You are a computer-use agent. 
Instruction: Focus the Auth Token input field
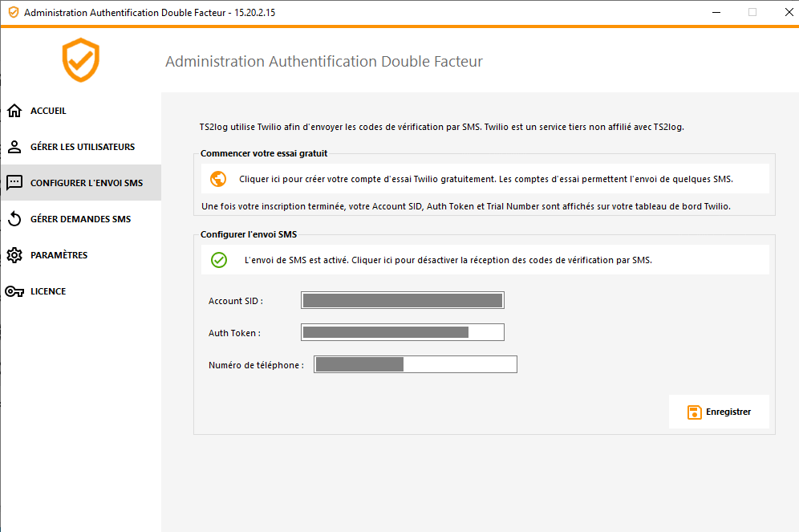pyautogui.click(x=403, y=332)
